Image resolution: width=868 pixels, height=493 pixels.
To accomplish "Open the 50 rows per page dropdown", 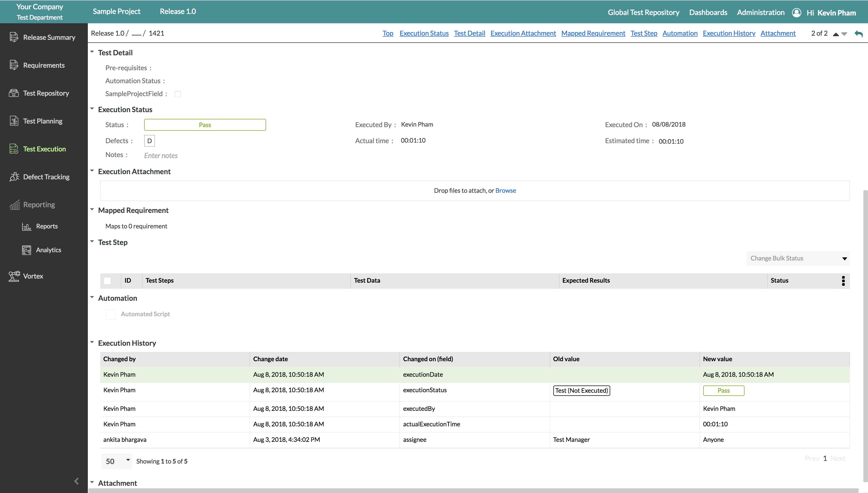I will click(x=117, y=461).
